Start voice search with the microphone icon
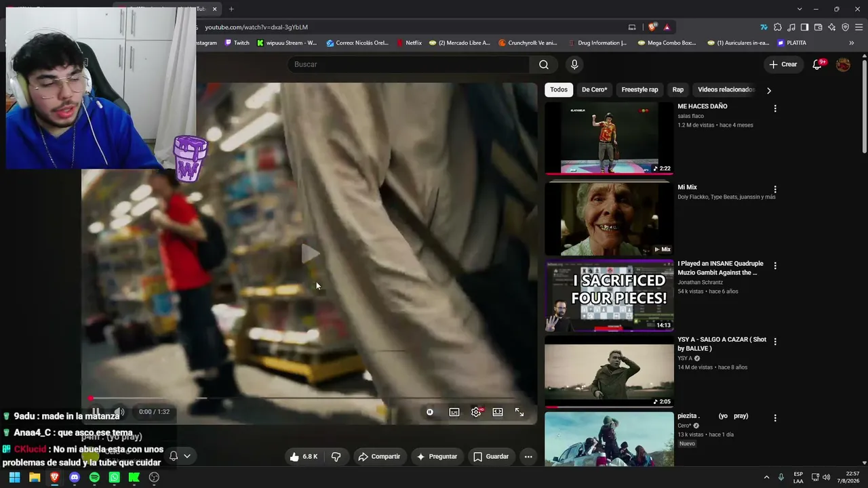This screenshot has width=868, height=488. click(574, 64)
